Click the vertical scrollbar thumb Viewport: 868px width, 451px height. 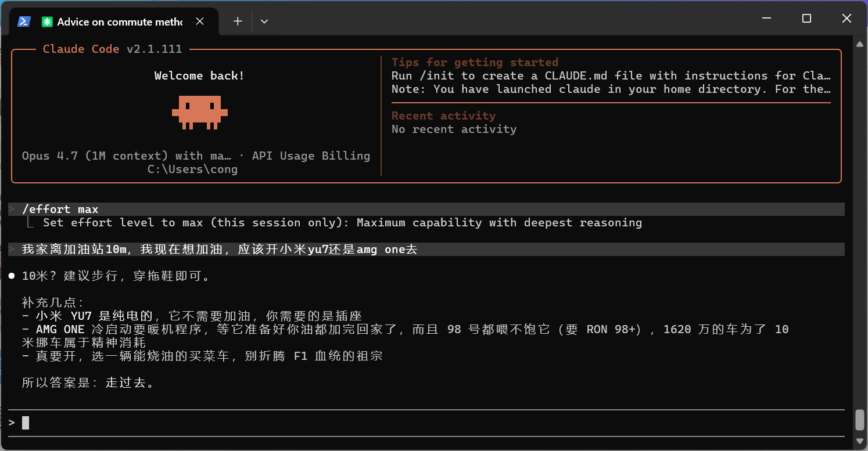tap(860, 420)
